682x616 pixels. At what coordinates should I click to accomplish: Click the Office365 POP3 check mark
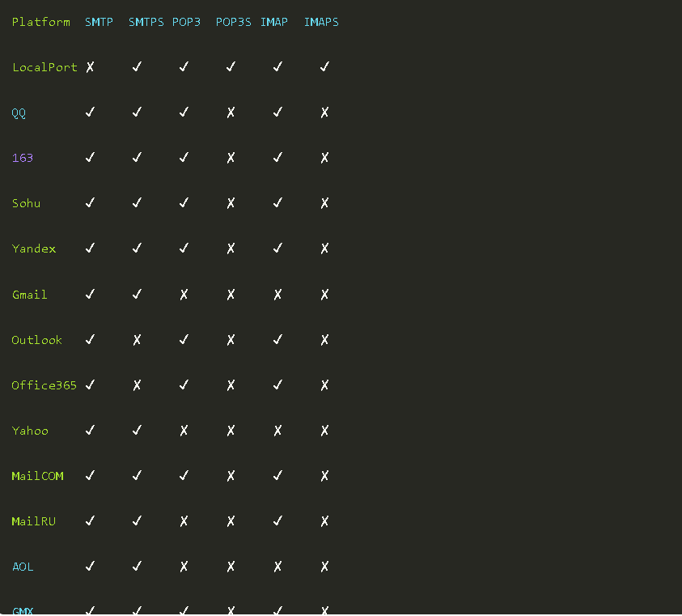click(184, 385)
